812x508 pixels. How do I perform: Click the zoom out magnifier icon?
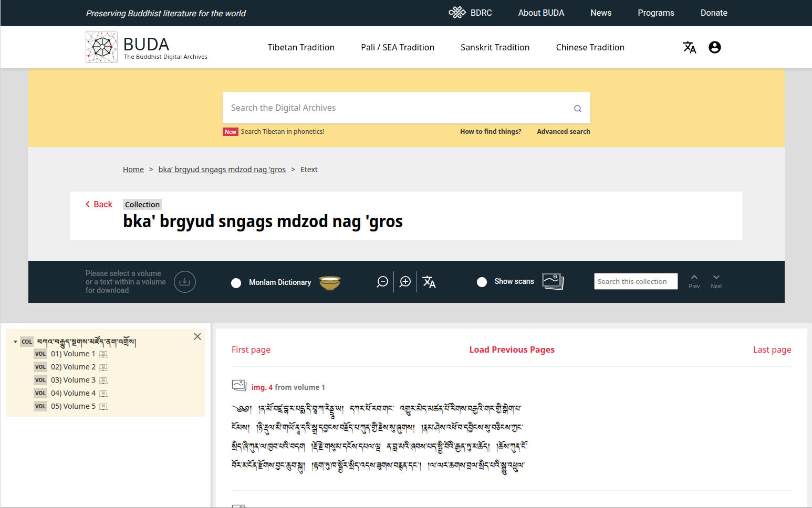(x=382, y=282)
